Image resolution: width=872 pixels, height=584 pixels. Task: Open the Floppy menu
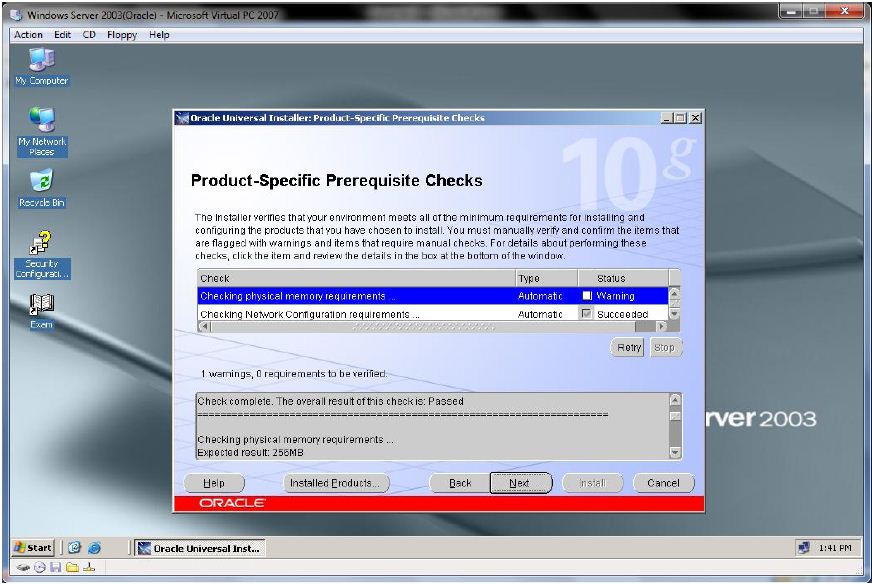pos(122,34)
